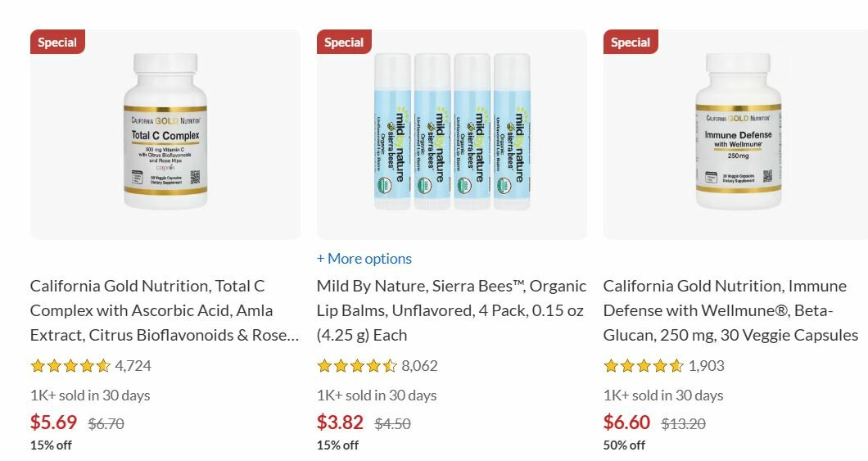Click the $5.69 sale price

tap(53, 423)
